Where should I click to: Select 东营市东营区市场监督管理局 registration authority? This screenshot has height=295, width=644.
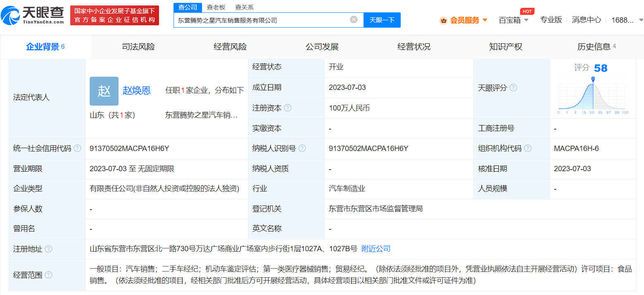[x=376, y=209]
